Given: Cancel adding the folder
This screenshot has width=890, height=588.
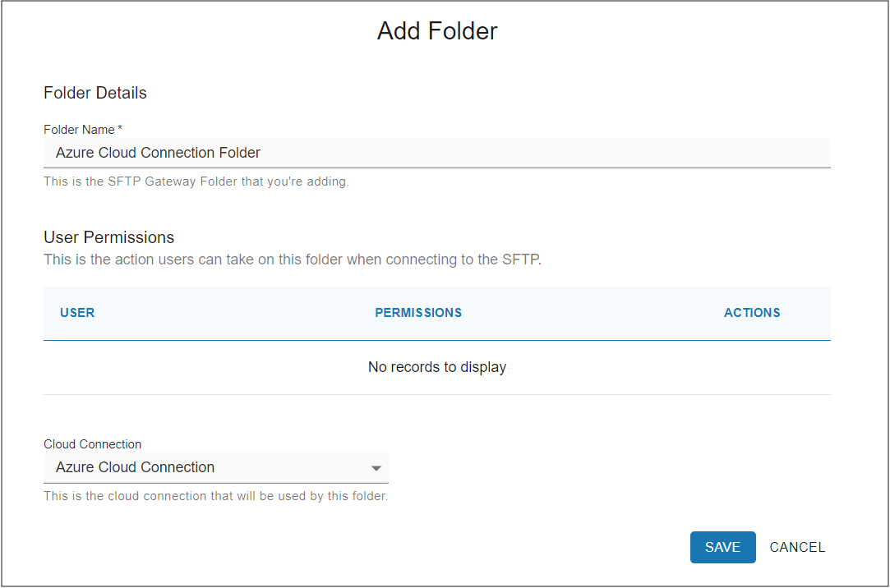Looking at the screenshot, I should click(797, 547).
